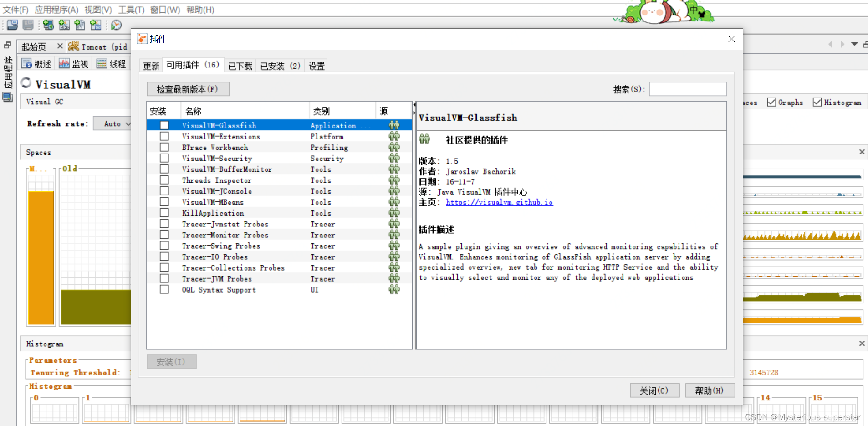Viewport: 868px width, 426px height.
Task: Click the 搜索(S) input field
Action: point(688,89)
